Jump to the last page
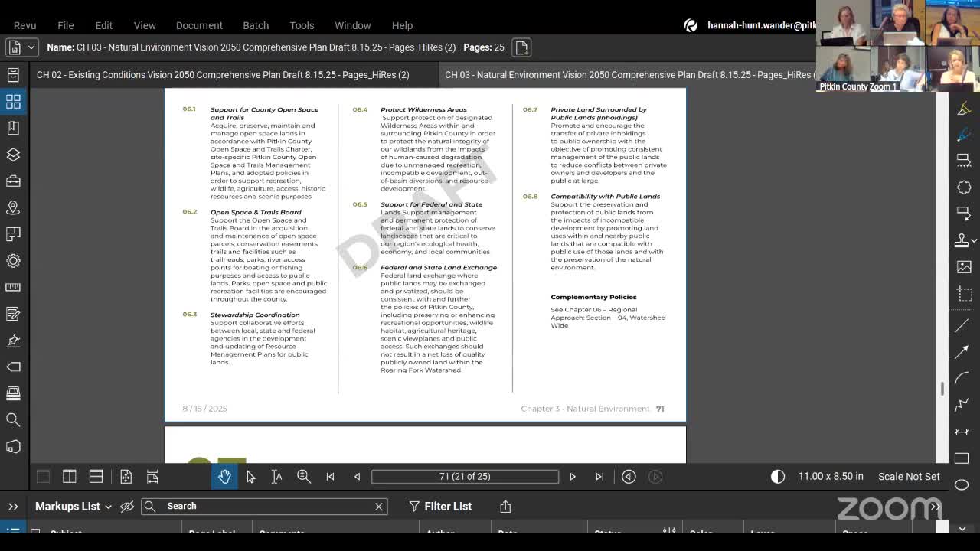The width and height of the screenshot is (980, 551). pyautogui.click(x=599, y=476)
